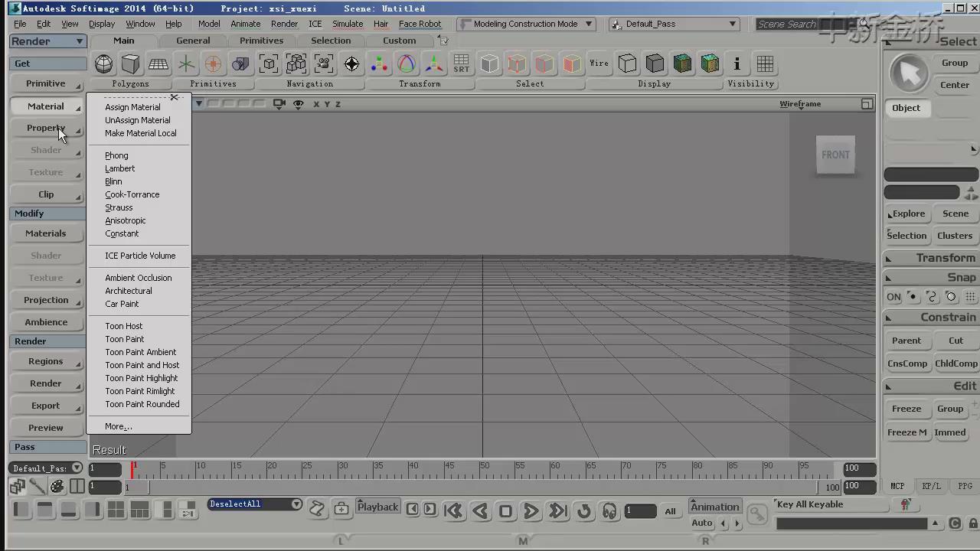
Task: Toggle the viewport eye visibility icon
Action: click(299, 103)
